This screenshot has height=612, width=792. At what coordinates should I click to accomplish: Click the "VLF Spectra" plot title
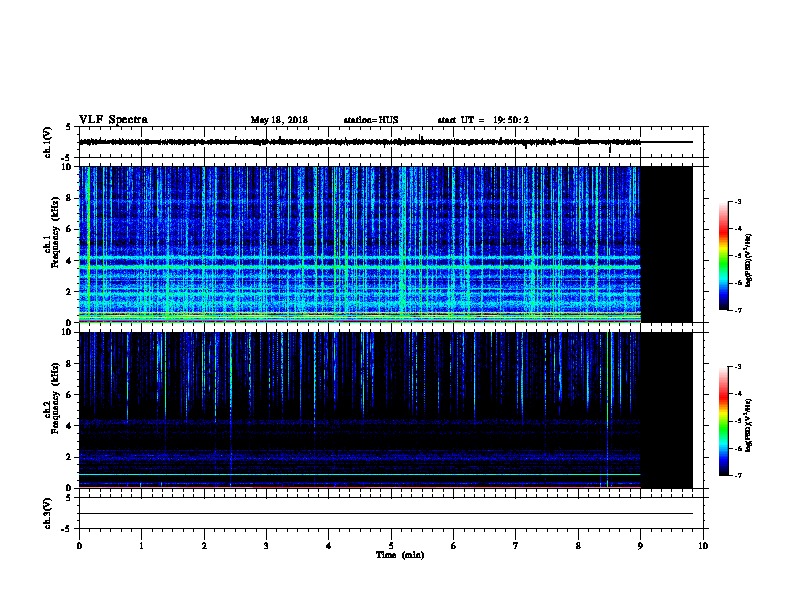[113, 120]
